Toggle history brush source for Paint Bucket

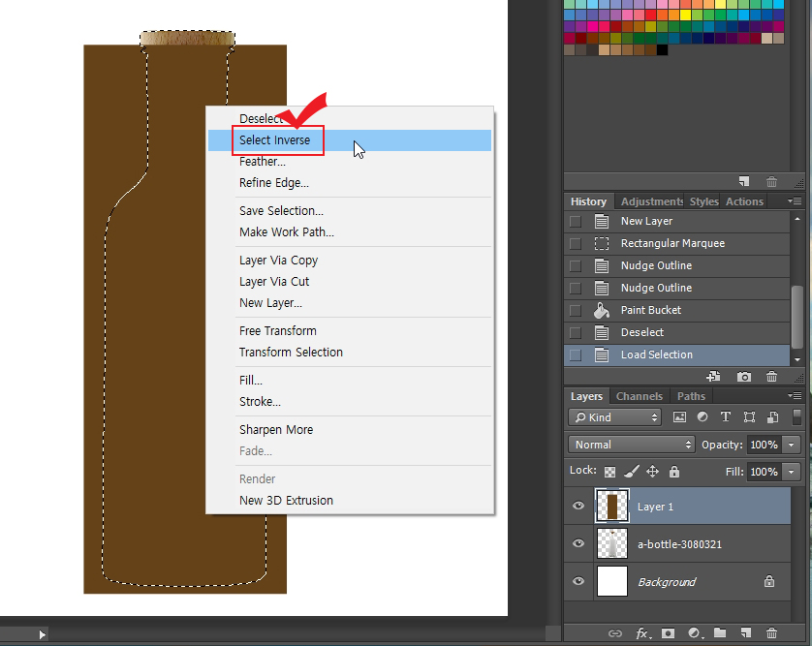point(576,310)
